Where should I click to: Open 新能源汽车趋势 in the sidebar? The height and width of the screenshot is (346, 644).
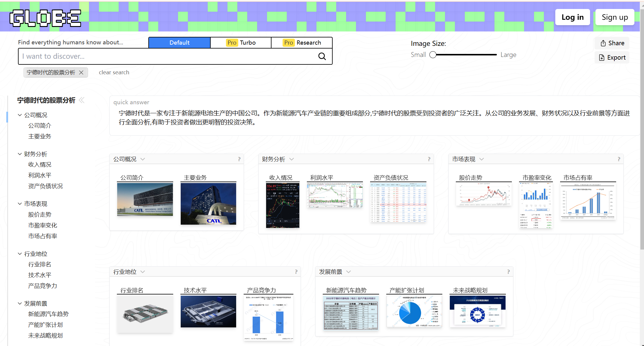point(48,314)
